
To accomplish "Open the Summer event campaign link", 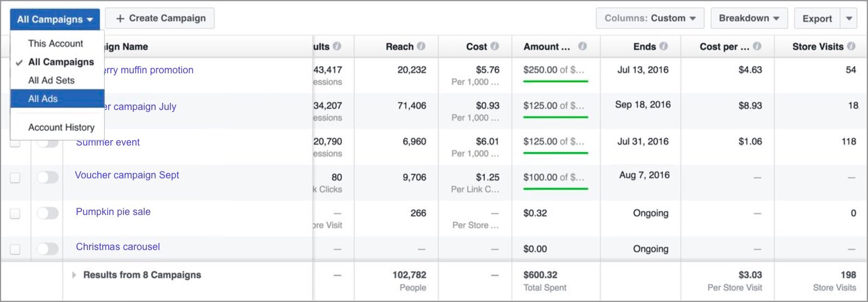I will pyautogui.click(x=108, y=142).
